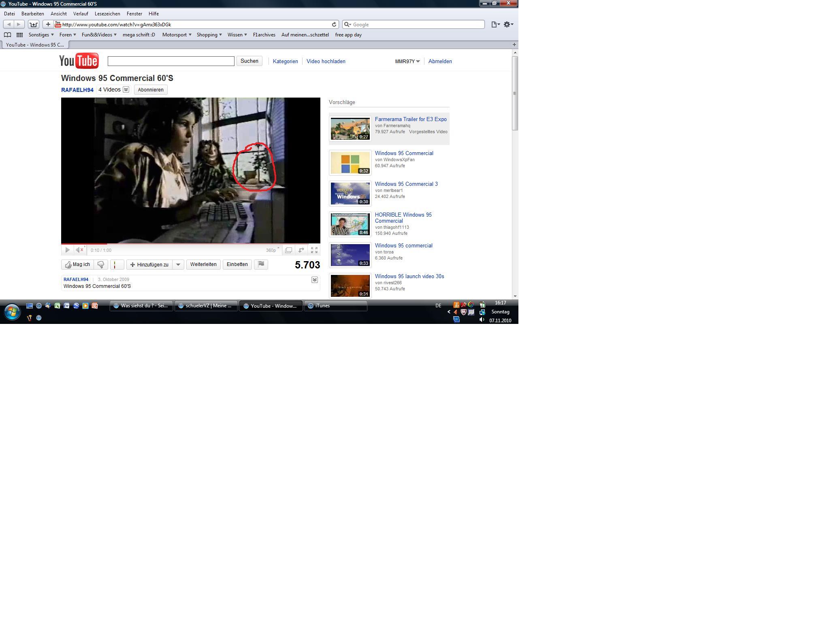
Task: Click the video pop-out window icon
Action: [288, 250]
